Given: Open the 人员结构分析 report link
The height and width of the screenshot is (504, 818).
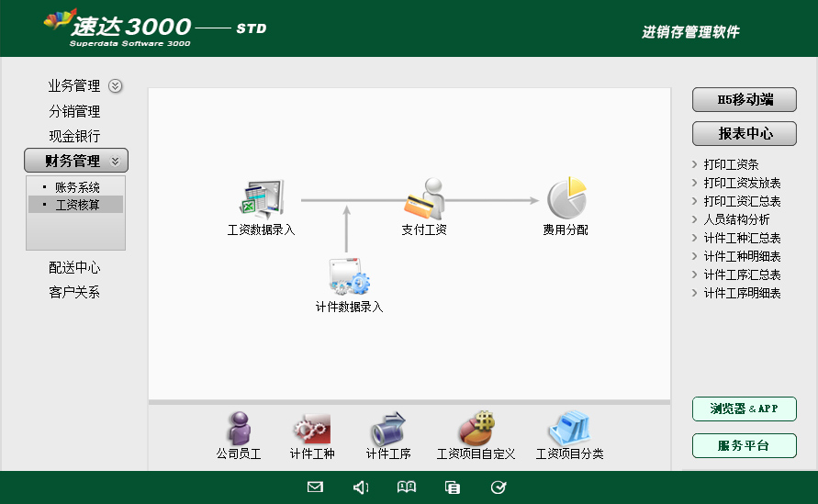Looking at the screenshot, I should pyautogui.click(x=736, y=219).
